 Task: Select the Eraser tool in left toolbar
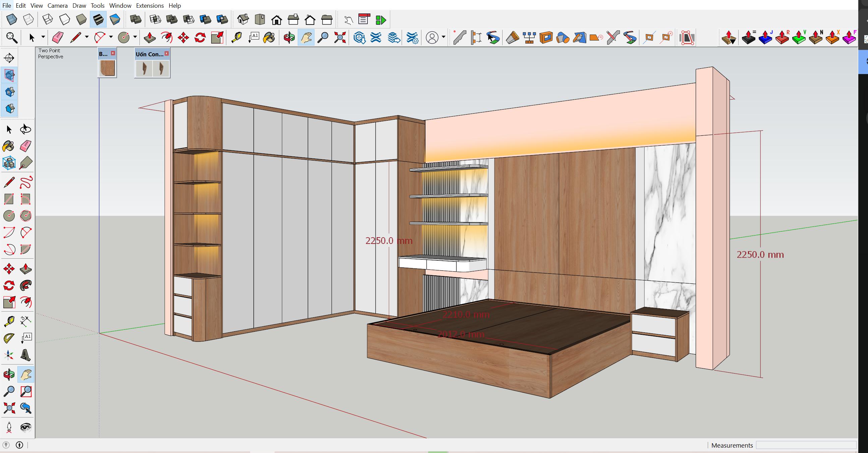[x=25, y=146]
